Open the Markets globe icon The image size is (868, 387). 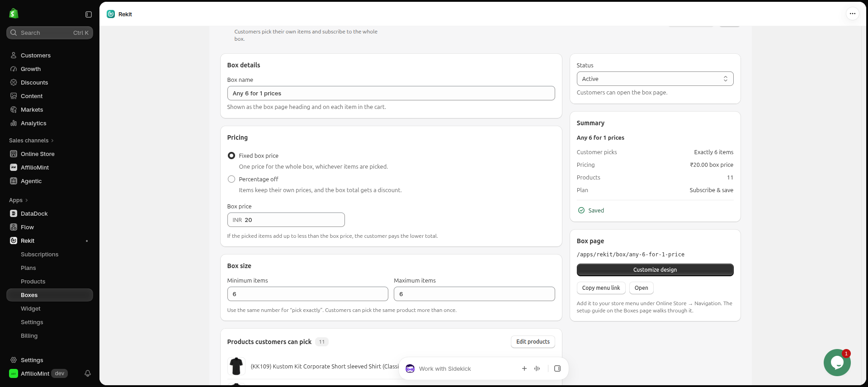pyautogui.click(x=14, y=109)
